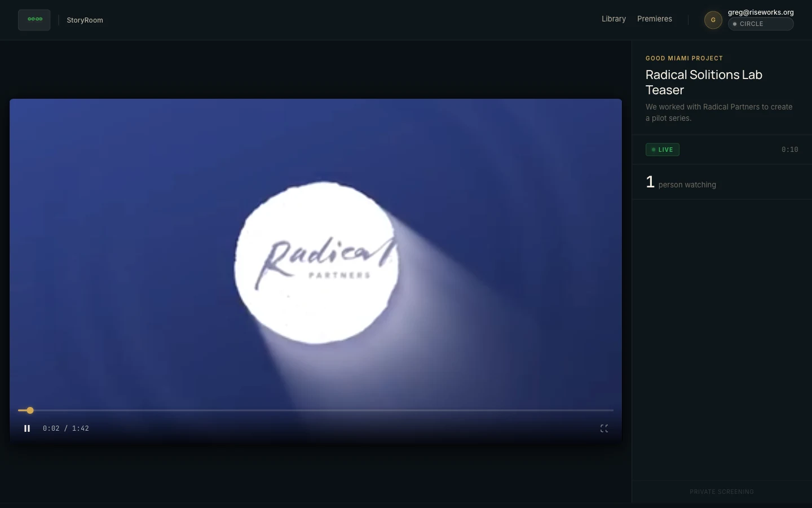Open the Premieres nav item

(x=655, y=19)
